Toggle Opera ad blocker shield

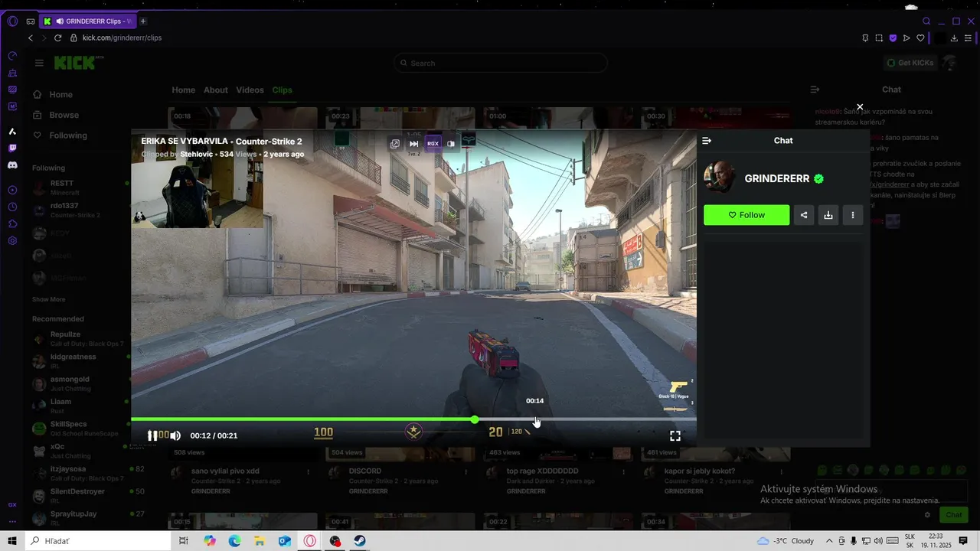pyautogui.click(x=893, y=37)
